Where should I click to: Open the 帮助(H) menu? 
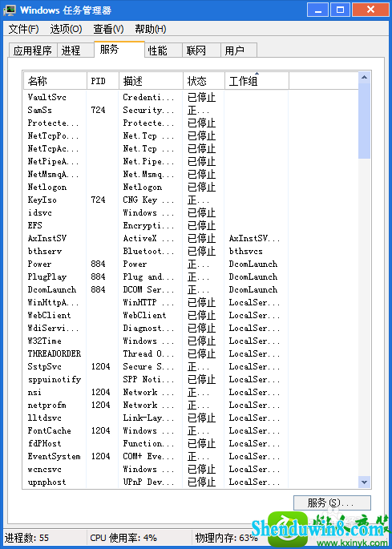(x=150, y=29)
